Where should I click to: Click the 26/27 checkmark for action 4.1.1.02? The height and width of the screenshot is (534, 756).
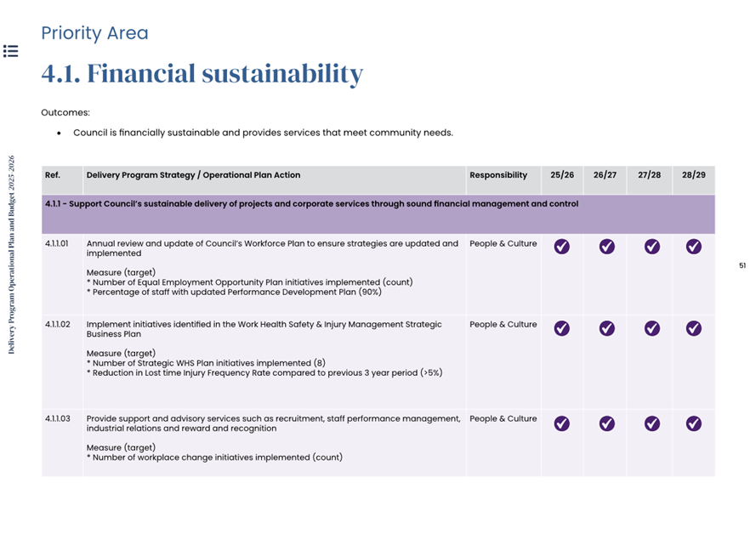coord(606,328)
